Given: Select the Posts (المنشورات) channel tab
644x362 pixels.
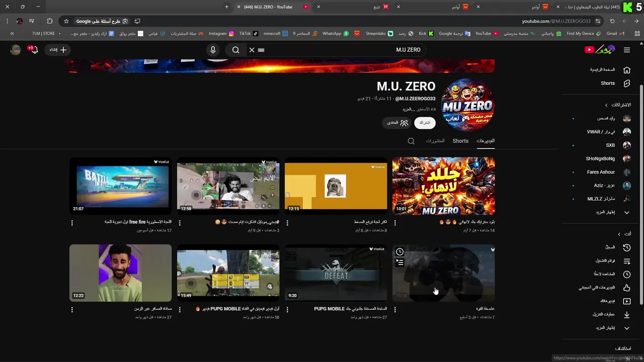Looking at the screenshot, I should (x=435, y=141).
